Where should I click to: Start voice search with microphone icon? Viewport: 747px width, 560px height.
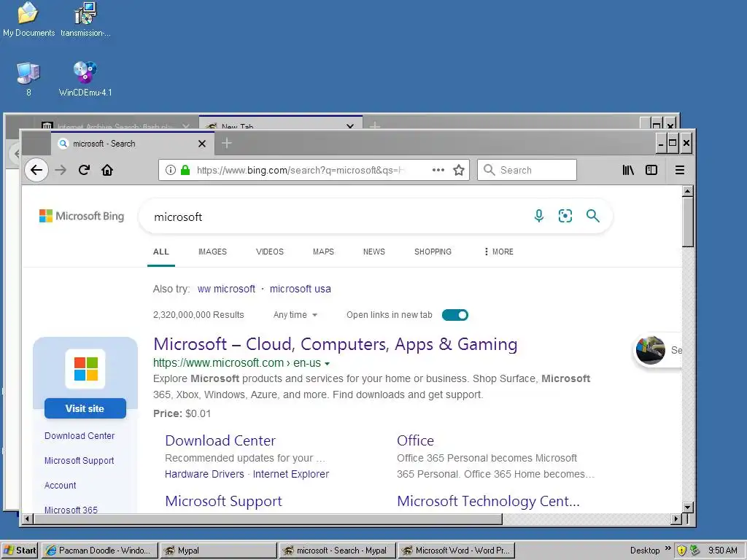[x=539, y=216]
